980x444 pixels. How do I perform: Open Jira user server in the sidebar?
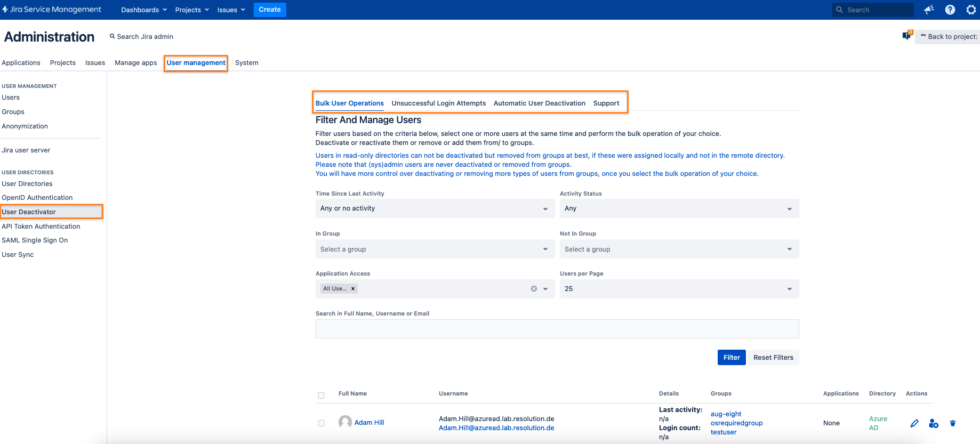26,150
